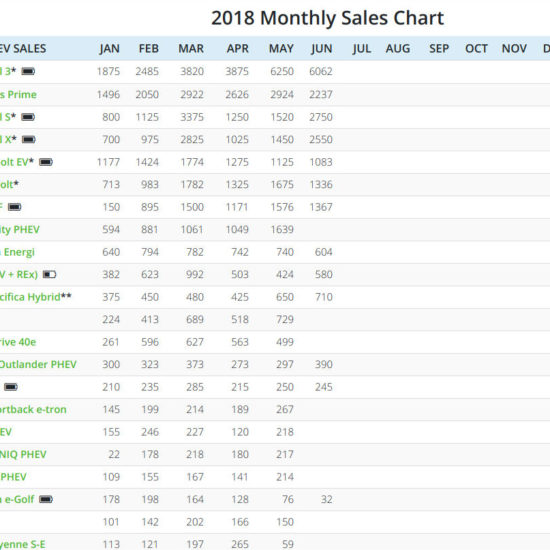This screenshot has width=550, height=550.
Task: Open the 'Outlander PHEV' link
Action: (38, 364)
